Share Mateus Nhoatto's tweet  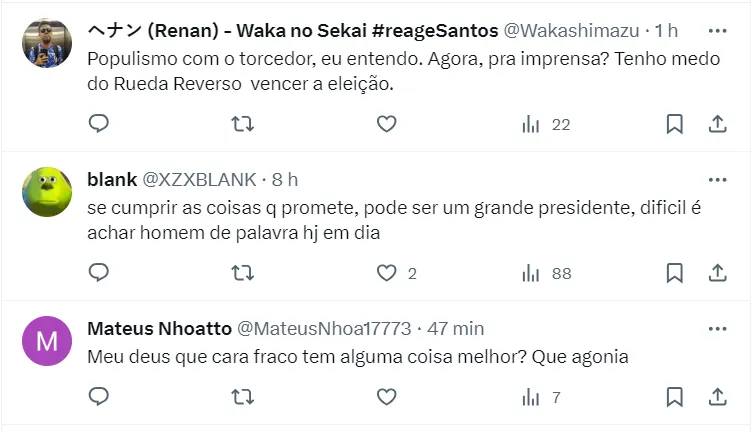717,397
